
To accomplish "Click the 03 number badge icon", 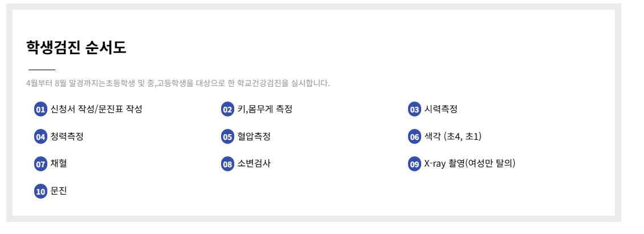I will [414, 110].
